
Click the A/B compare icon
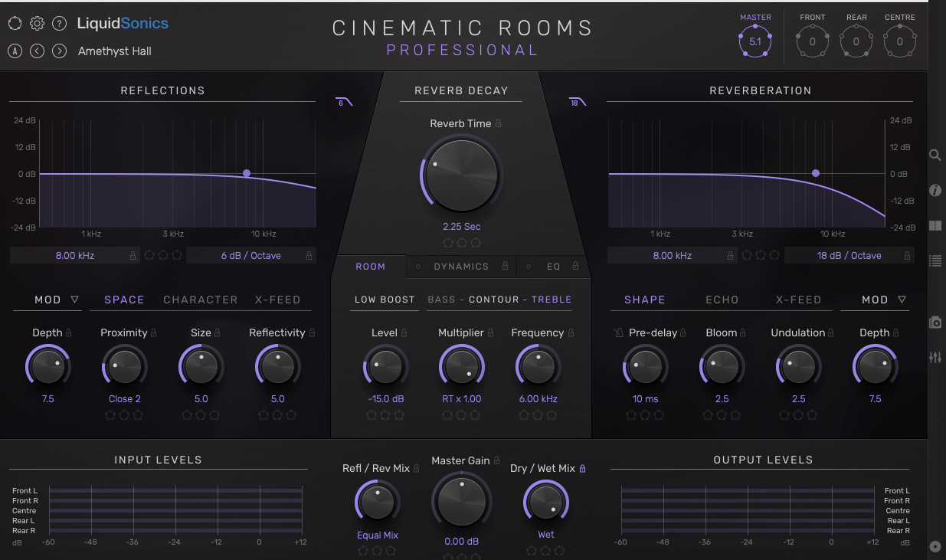pos(15,51)
